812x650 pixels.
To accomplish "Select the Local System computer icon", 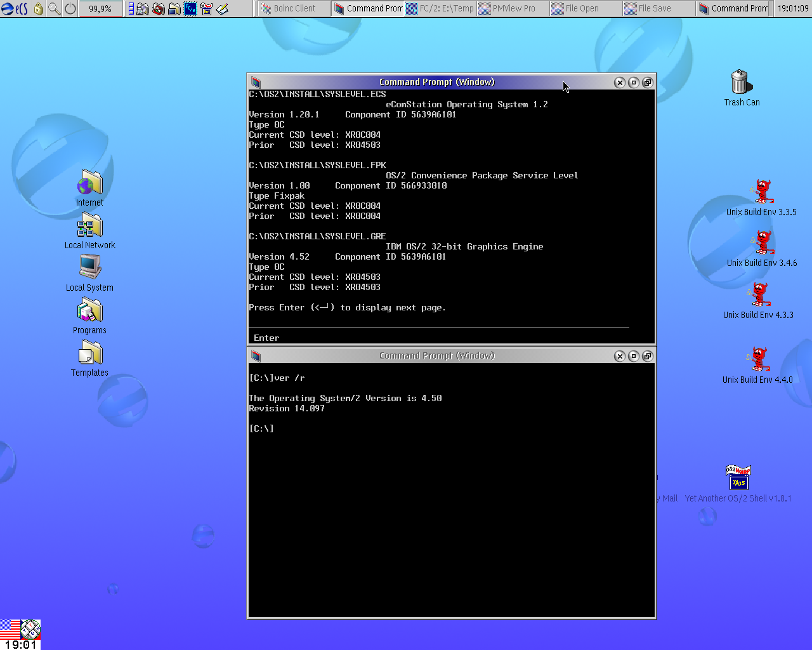I will 90,267.
